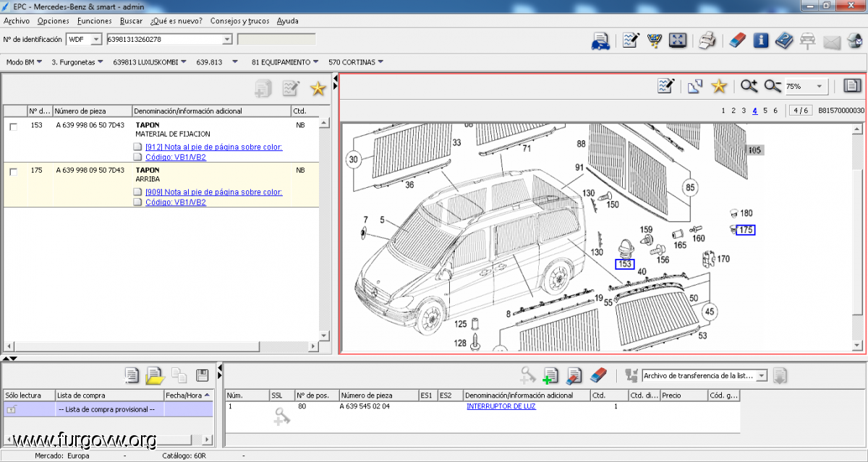The width and height of the screenshot is (868, 462).
Task: Click add-to-list icon above parts list
Action: click(x=263, y=88)
